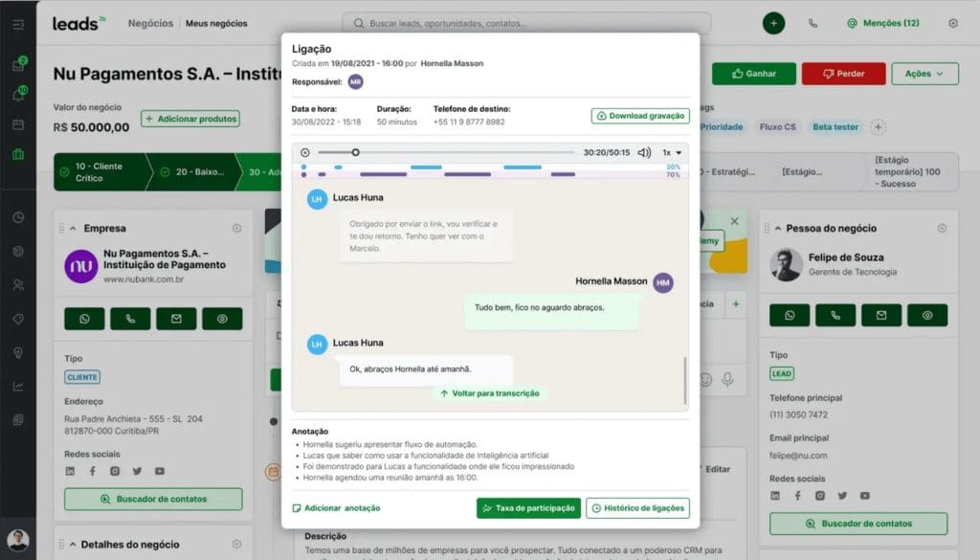The height and width of the screenshot is (560, 980).
Task: Open the chart reports icon in sidebar
Action: [18, 386]
